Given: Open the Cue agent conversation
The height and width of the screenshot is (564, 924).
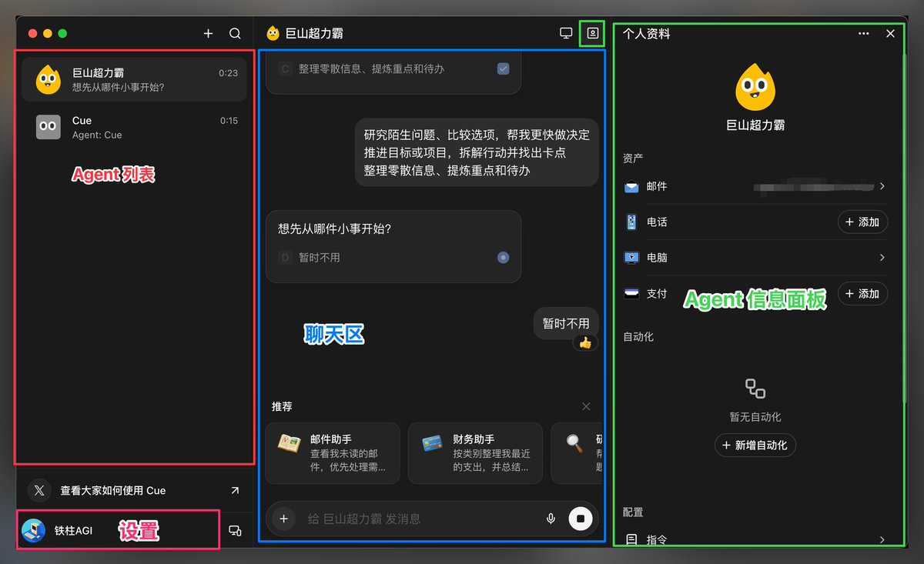Looking at the screenshot, I should click(134, 127).
